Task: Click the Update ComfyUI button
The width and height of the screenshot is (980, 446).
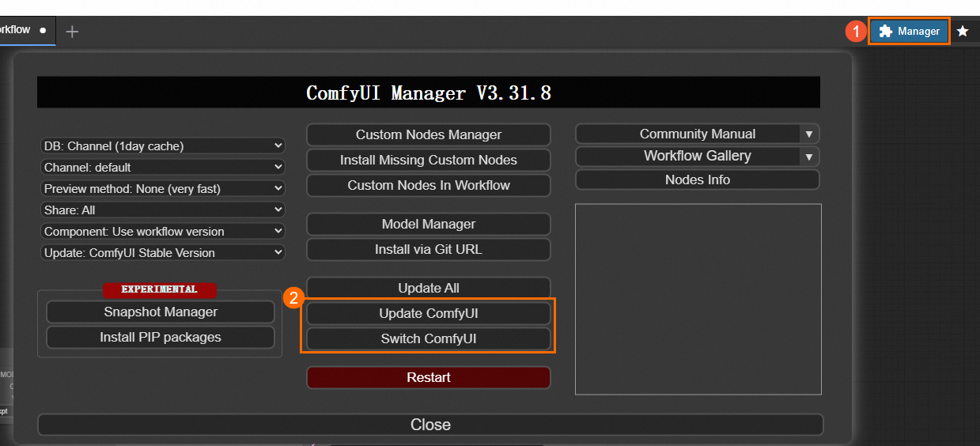Action: click(x=429, y=313)
